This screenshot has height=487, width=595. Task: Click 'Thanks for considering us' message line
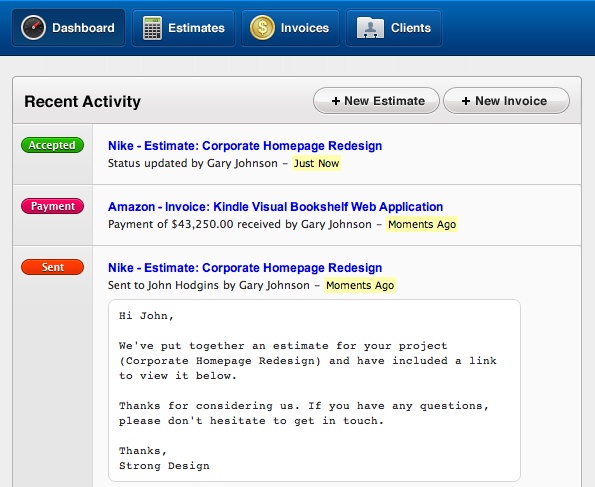pyautogui.click(x=209, y=406)
